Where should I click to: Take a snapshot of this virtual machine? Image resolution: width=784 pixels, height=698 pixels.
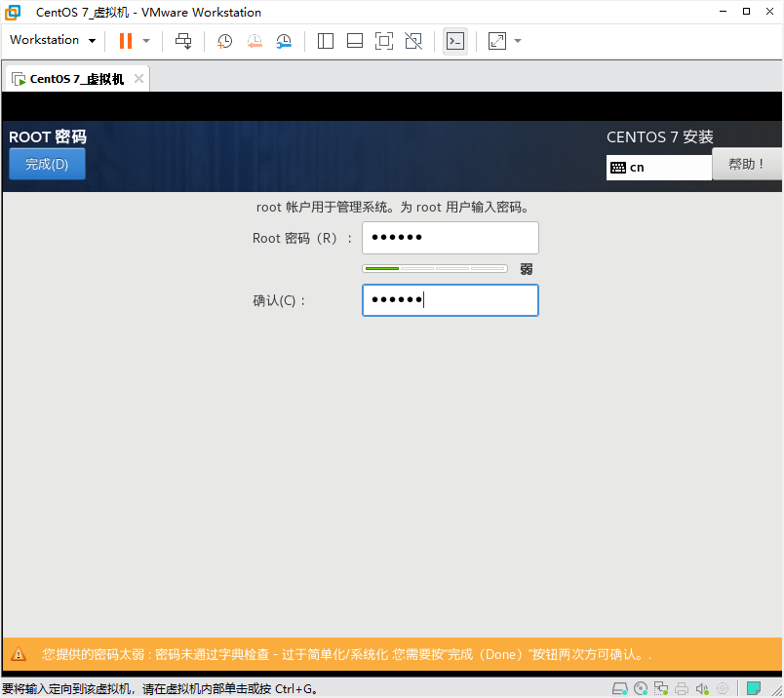pyautogui.click(x=225, y=41)
